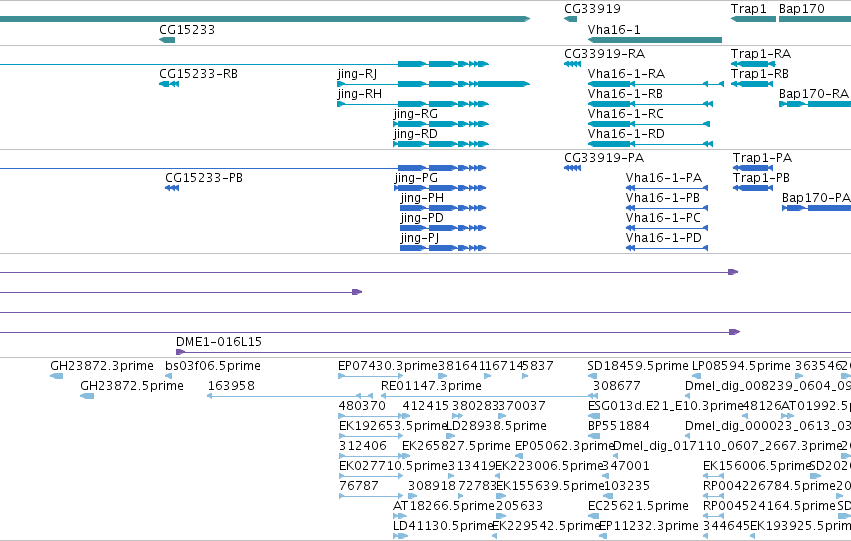The width and height of the screenshot is (851, 541).
Task: Click Vha16-1-RB transcript label
Action: [625, 94]
